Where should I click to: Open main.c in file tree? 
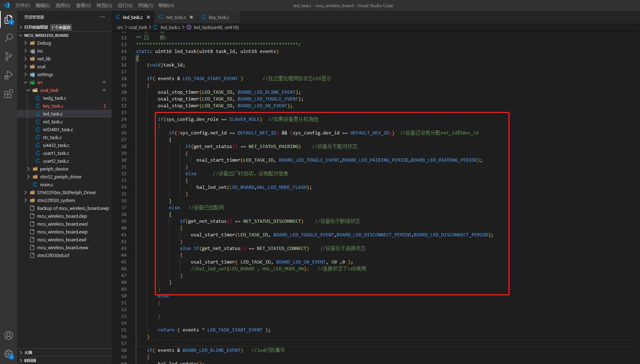(x=46, y=185)
